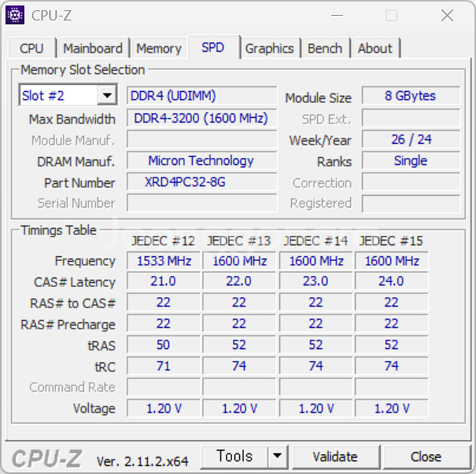Minimize the CPU-Z window

[x=337, y=15]
